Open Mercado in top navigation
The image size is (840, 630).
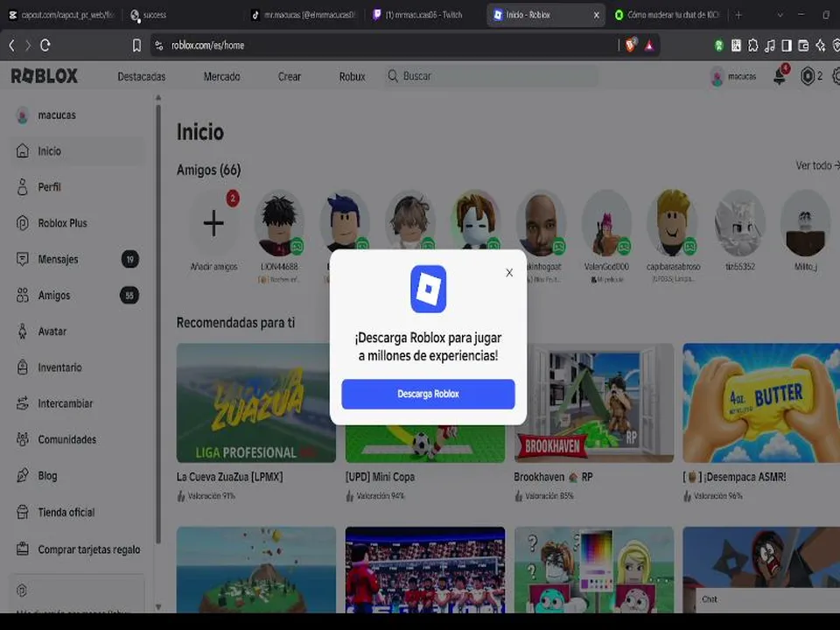(x=221, y=77)
